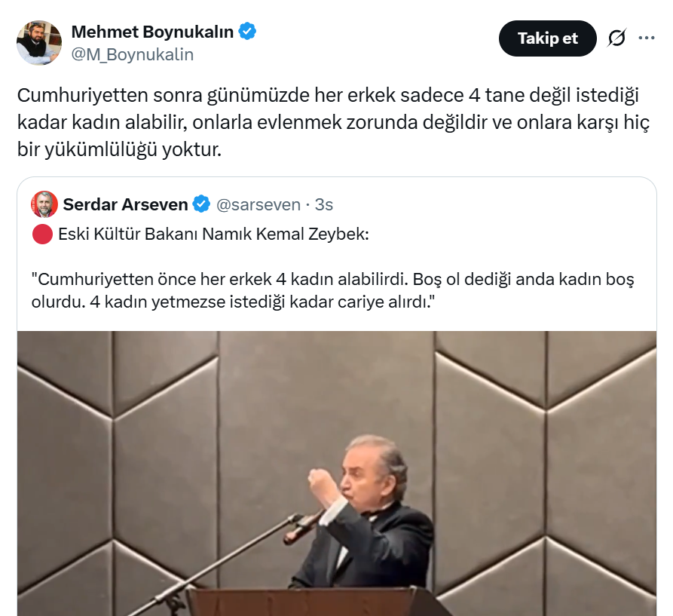
Task: Open the Grok slashed-circle icon
Action: tap(616, 38)
